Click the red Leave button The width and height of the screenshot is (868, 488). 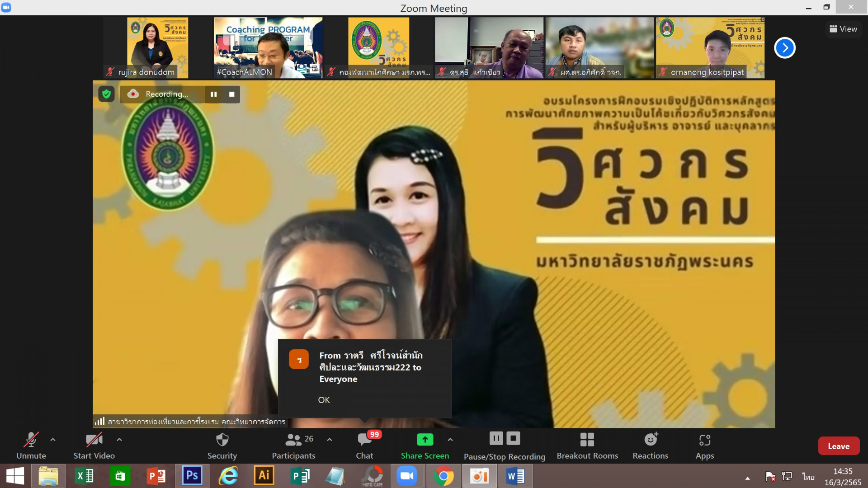[838, 446]
